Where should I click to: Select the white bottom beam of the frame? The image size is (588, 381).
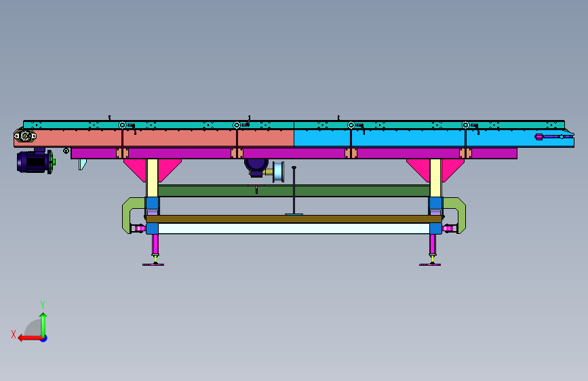coord(294,228)
